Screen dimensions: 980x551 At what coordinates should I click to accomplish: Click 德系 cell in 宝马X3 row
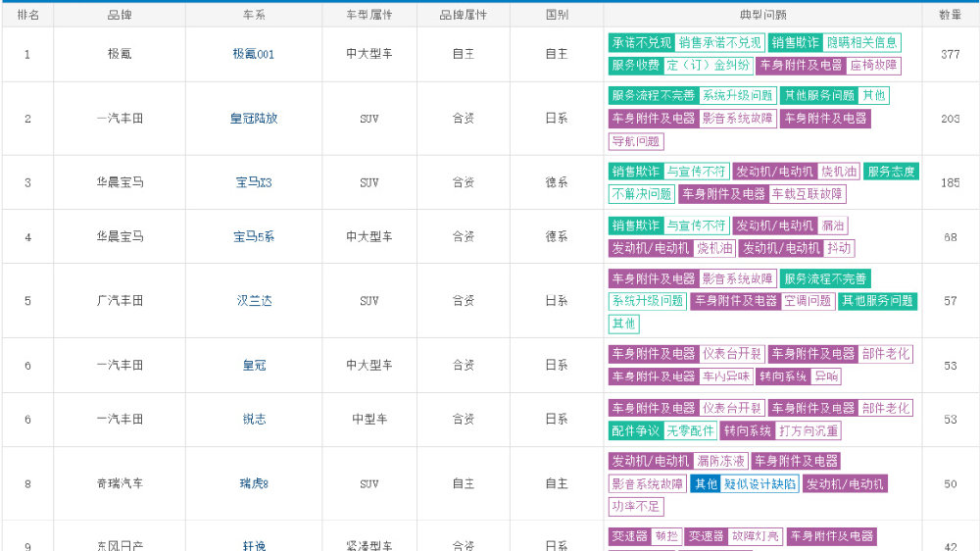(557, 182)
